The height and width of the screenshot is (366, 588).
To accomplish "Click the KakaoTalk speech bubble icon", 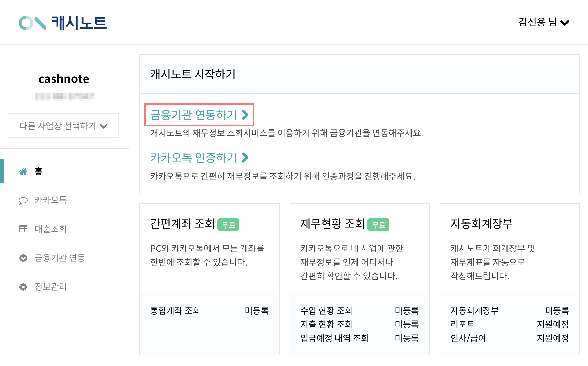I will tap(23, 200).
